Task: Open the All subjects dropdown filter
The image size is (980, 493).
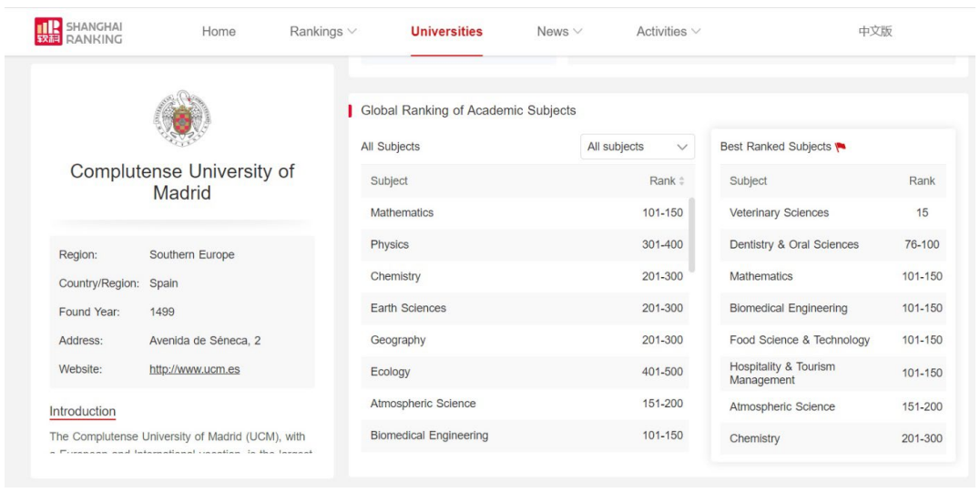Action: pos(638,147)
